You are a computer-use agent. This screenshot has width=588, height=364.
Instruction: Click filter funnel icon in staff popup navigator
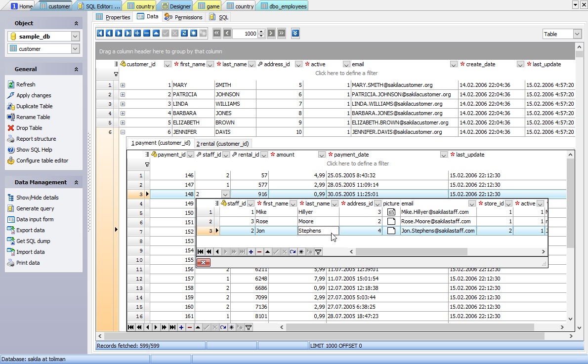pyautogui.click(x=318, y=252)
